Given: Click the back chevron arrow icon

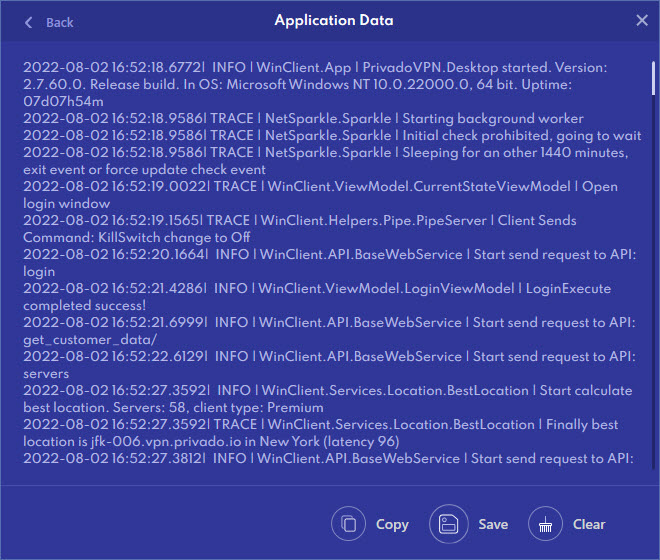Looking at the screenshot, I should (29, 22).
